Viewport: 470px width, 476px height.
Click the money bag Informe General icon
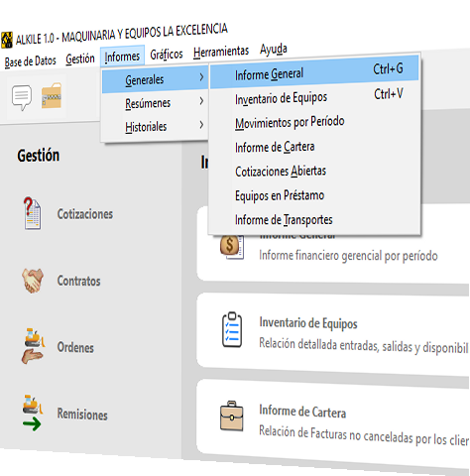[231, 246]
